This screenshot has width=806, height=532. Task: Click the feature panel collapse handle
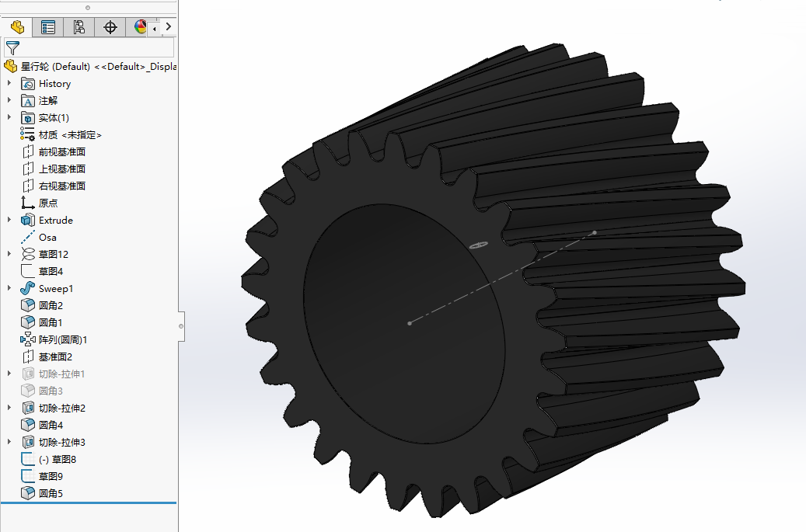(x=181, y=326)
